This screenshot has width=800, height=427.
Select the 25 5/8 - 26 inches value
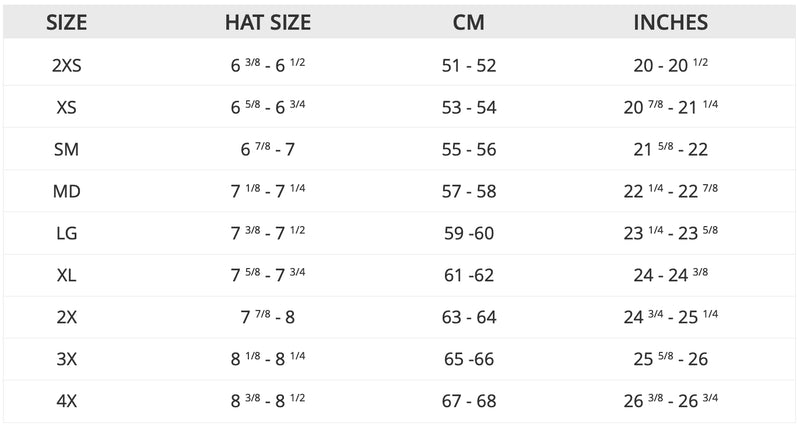point(670,360)
